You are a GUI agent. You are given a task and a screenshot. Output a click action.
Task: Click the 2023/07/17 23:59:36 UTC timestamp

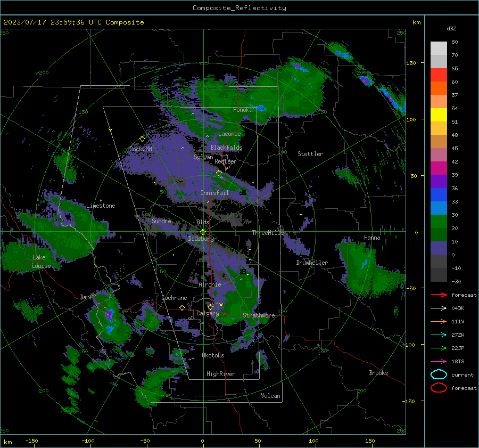click(73, 22)
